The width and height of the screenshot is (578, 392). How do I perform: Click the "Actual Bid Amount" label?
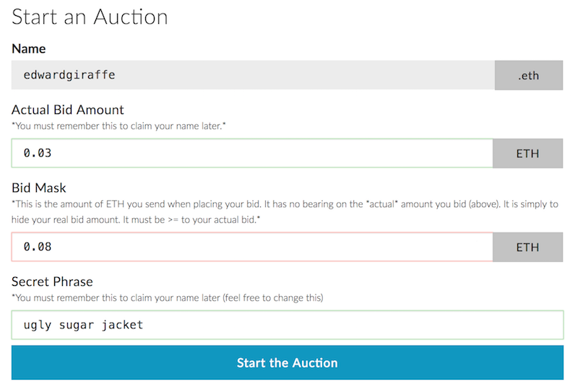pos(68,110)
